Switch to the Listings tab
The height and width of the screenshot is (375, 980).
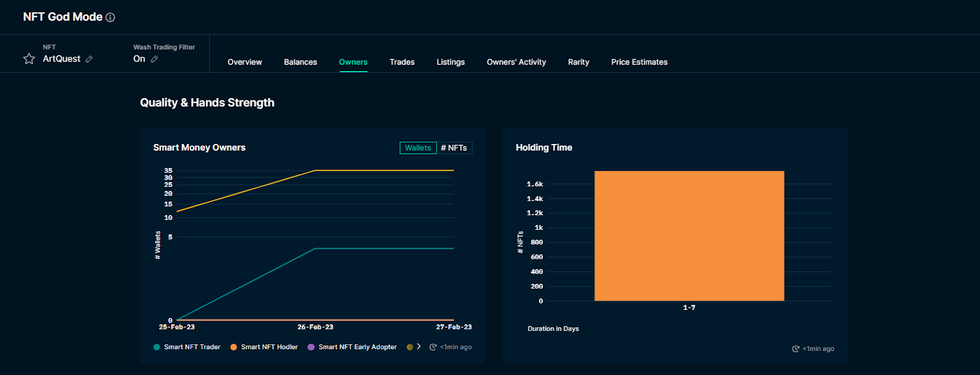point(450,63)
